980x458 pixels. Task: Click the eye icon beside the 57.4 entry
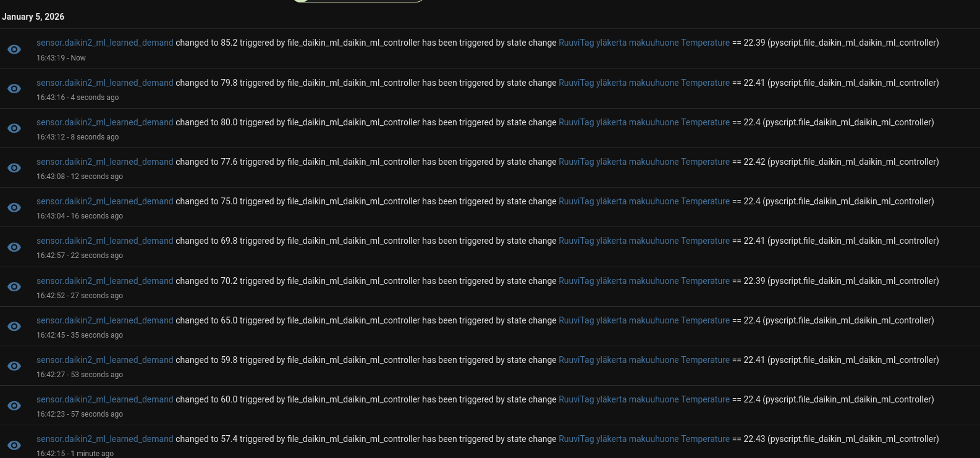(x=14, y=445)
